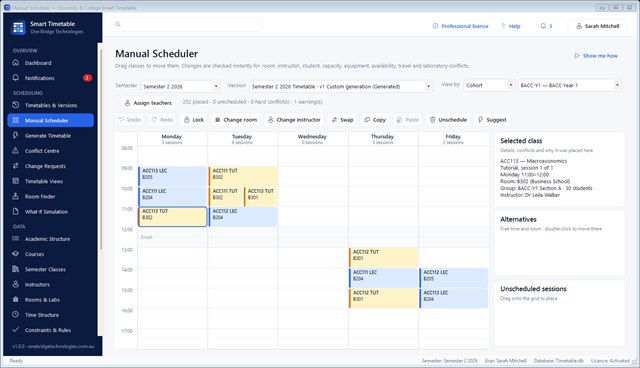Click the Semester Classes icon
The image size is (640, 368).
[16, 269]
